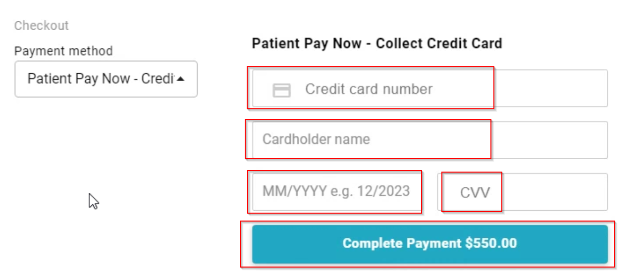Focus the MM/YYYY expiration date field
This screenshot has width=644, height=271.
point(337,191)
